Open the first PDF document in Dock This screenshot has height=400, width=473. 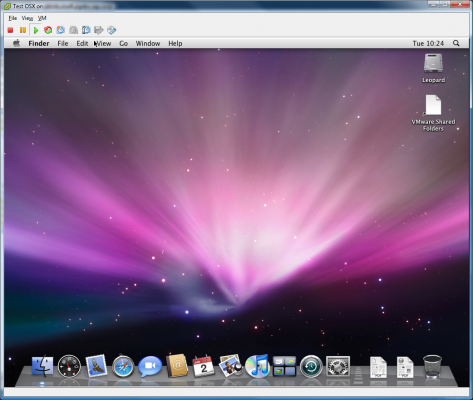378,367
